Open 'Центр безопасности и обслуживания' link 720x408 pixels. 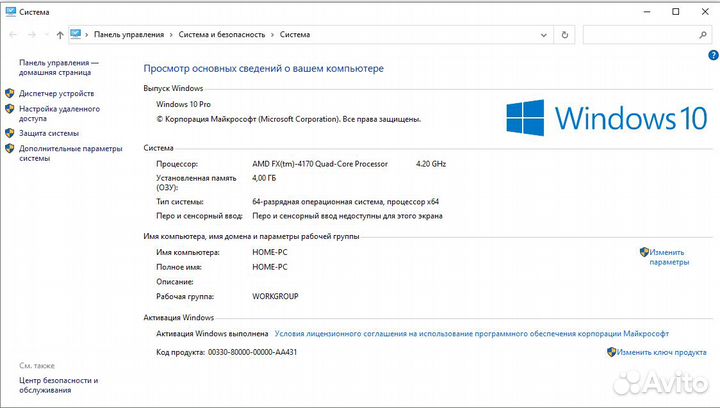tap(58, 385)
